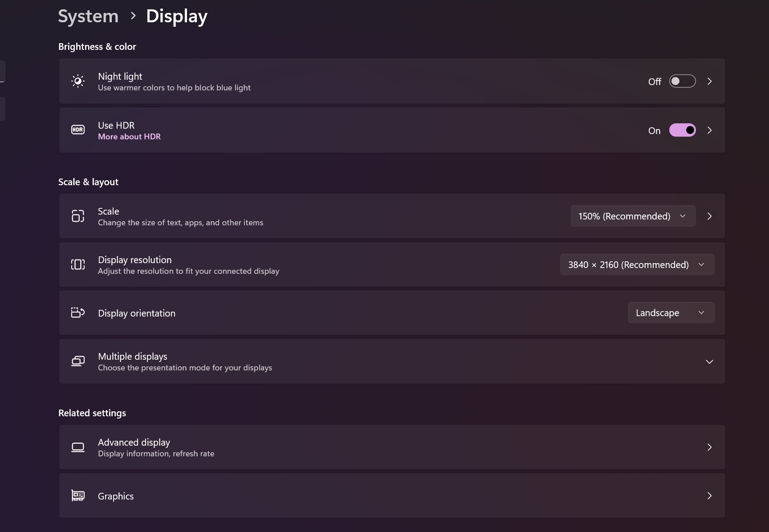Click 'Adjust the resolution to fit your connected display'
769x532 pixels.
(x=188, y=271)
